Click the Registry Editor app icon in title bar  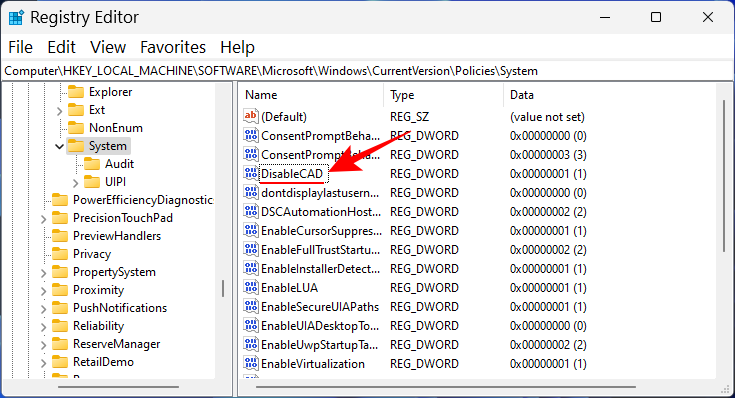tap(16, 18)
